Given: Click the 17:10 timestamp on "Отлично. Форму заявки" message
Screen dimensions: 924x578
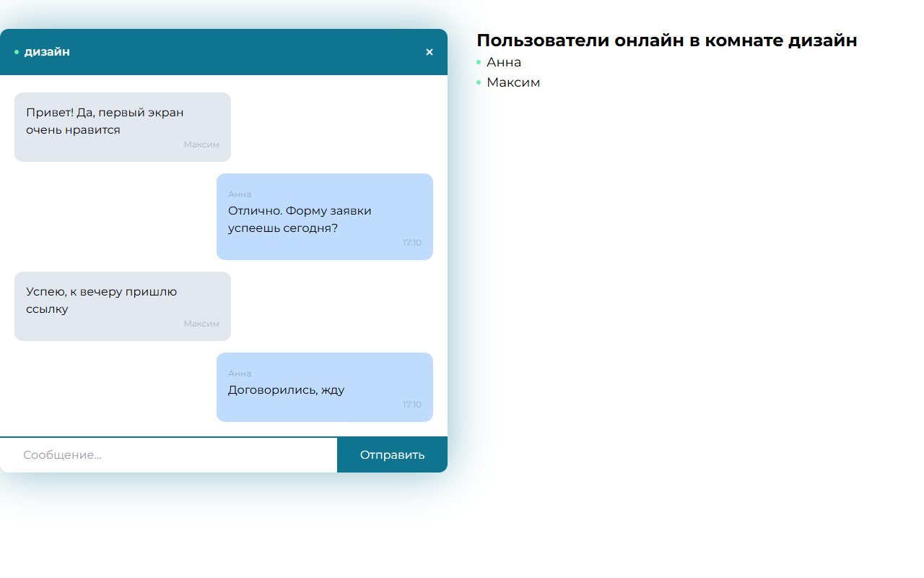Looking at the screenshot, I should pyautogui.click(x=412, y=243).
